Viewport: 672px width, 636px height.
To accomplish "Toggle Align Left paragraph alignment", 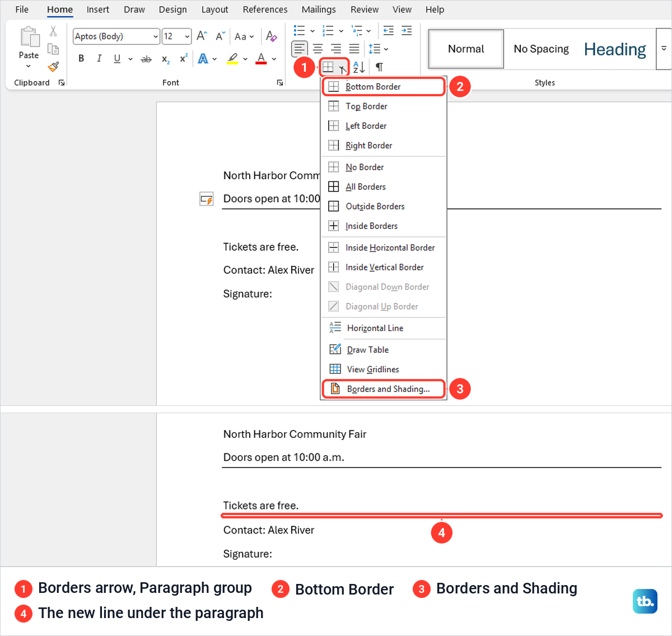I will pyautogui.click(x=300, y=49).
